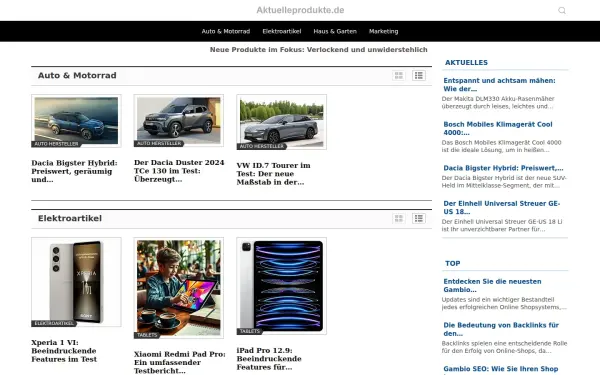Viewport: 600px width, 375px height.
Task: Open sidebar link 'Bosch Mobiles Klimagerät Cool 4000'
Action: [497, 128]
